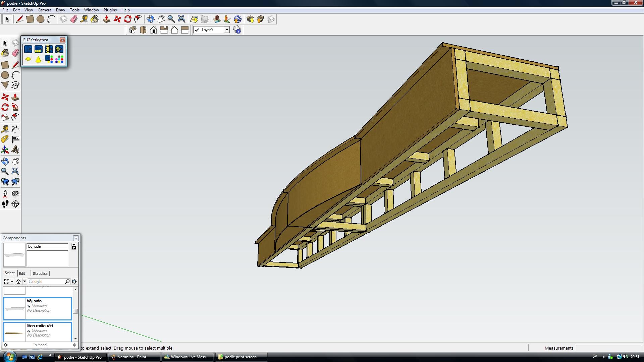Open the Plugins menu
This screenshot has width=644, height=362.
pos(110,10)
